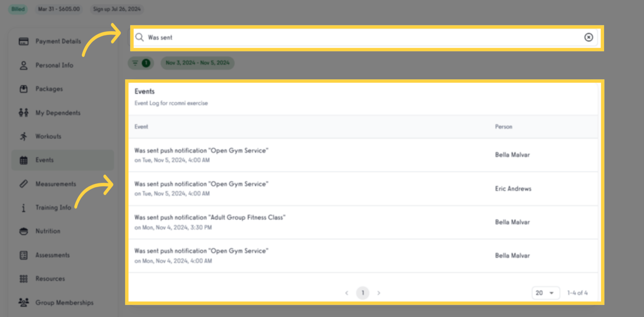Clear the search field with the X icon

click(x=588, y=37)
